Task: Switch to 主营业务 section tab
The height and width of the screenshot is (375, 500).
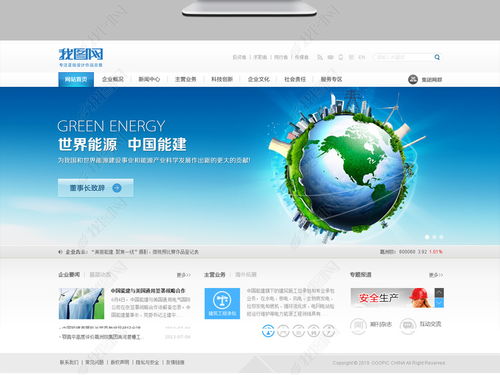Action: click(215, 275)
